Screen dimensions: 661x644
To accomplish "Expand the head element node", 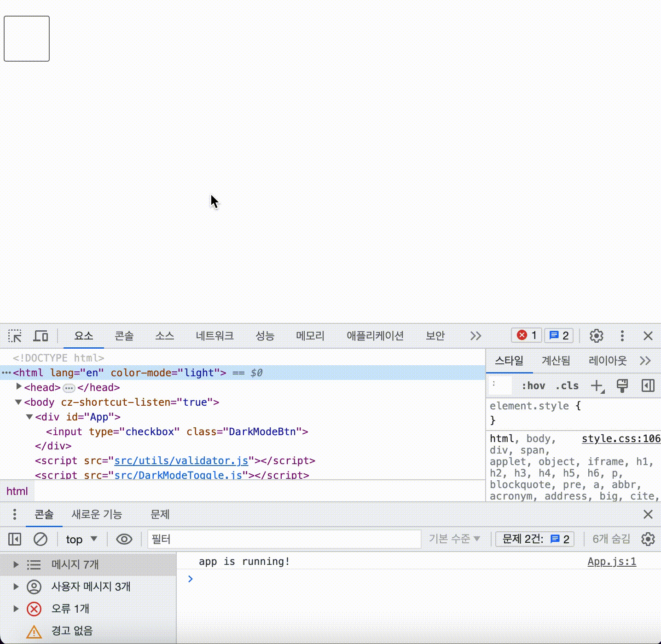I will (19, 387).
